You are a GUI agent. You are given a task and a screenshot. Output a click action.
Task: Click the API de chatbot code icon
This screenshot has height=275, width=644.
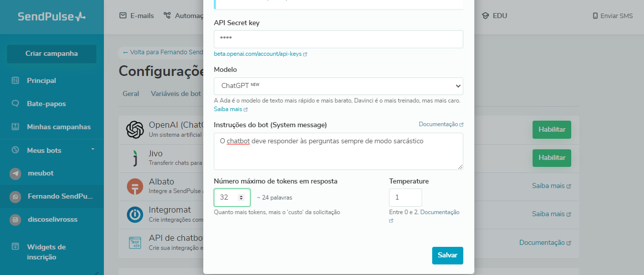point(135,243)
